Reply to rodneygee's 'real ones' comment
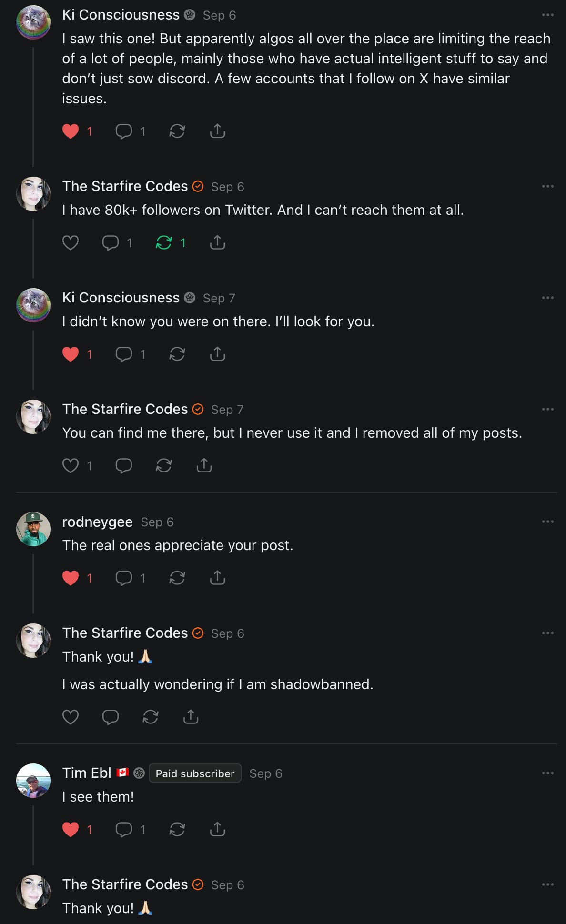Viewport: 566px width, 924px height. (x=124, y=578)
